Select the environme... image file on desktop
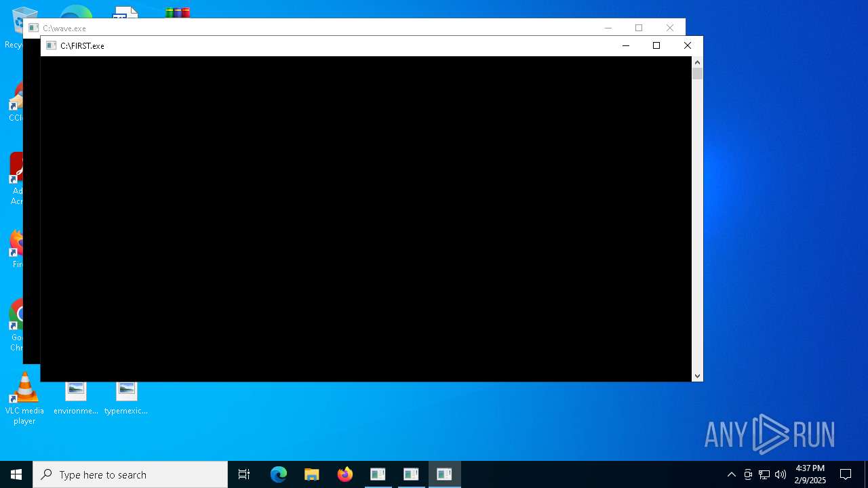Viewport: 868px width, 488px height. [x=76, y=399]
